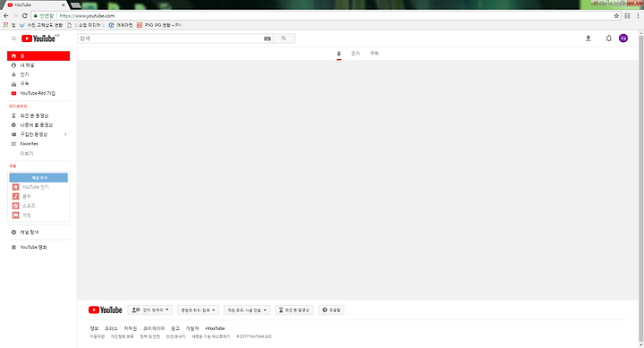Screen dimensions: 644x348
Task: Select the YouTube browser tab
Action: 35,5
